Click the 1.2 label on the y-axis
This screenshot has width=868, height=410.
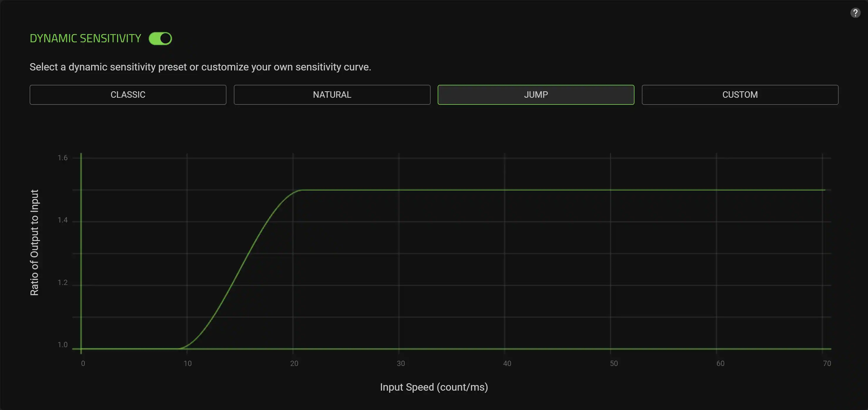coord(63,283)
